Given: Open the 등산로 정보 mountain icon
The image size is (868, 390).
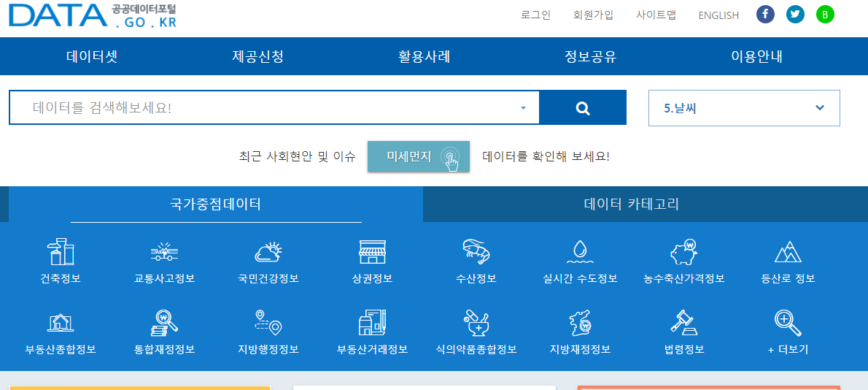Looking at the screenshot, I should (x=788, y=252).
